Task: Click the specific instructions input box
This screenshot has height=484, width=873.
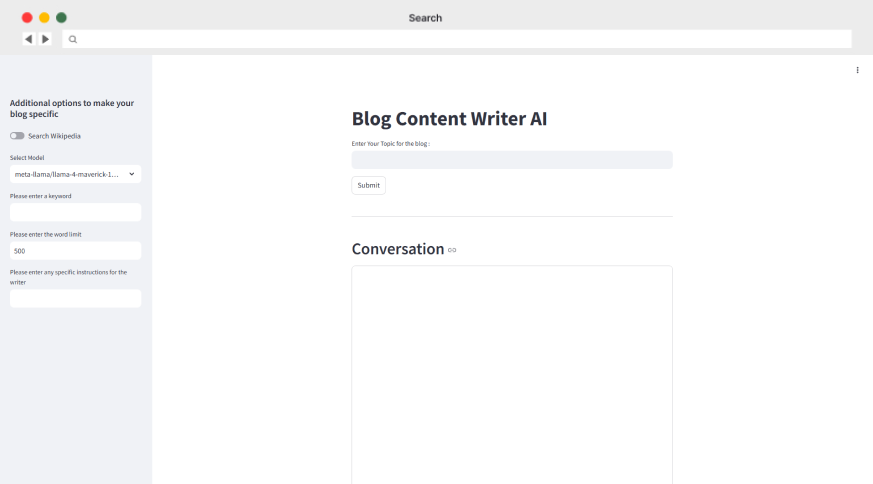Action: [x=75, y=298]
